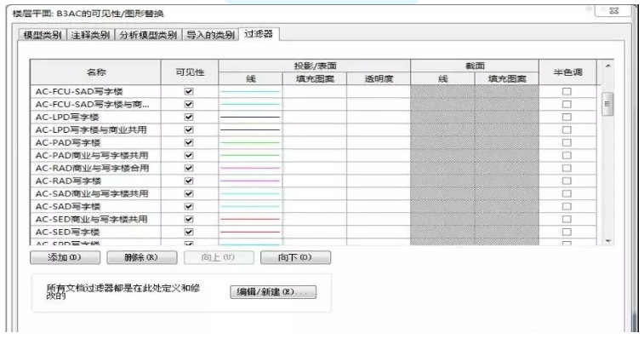Viewport: 644px width, 339px height.
Task: Click the scroll up arrow of filter list
Action: (608, 66)
